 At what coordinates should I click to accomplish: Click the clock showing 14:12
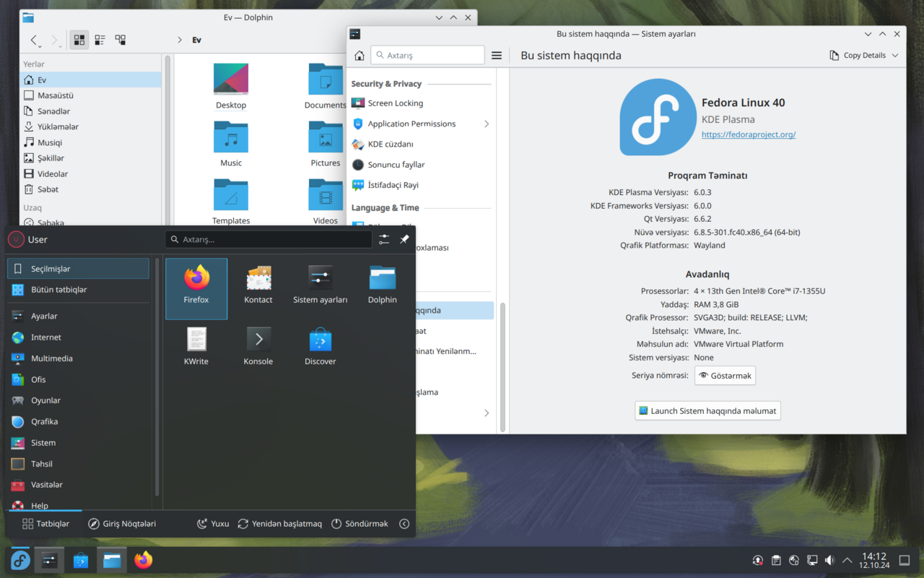click(x=874, y=560)
